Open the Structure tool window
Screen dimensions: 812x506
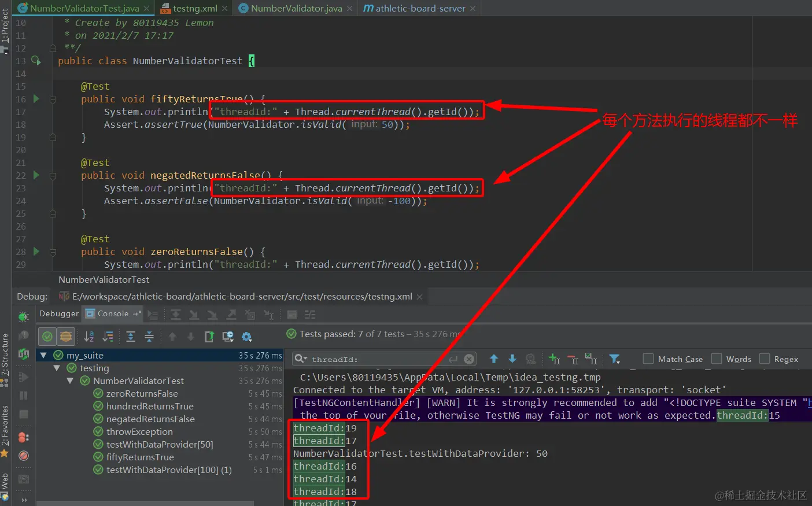5,360
